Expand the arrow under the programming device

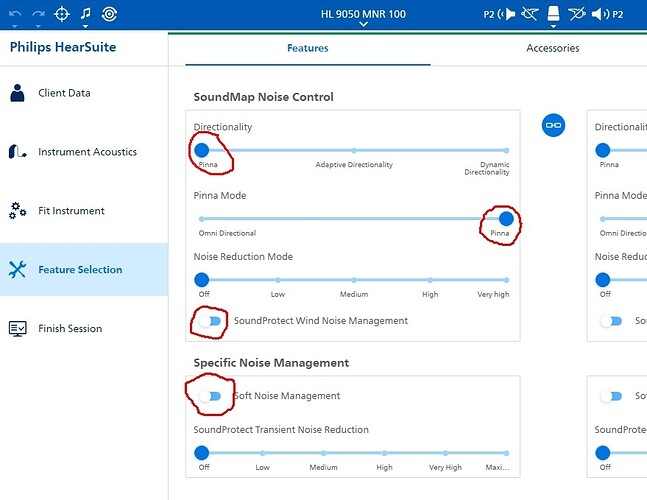553,26
